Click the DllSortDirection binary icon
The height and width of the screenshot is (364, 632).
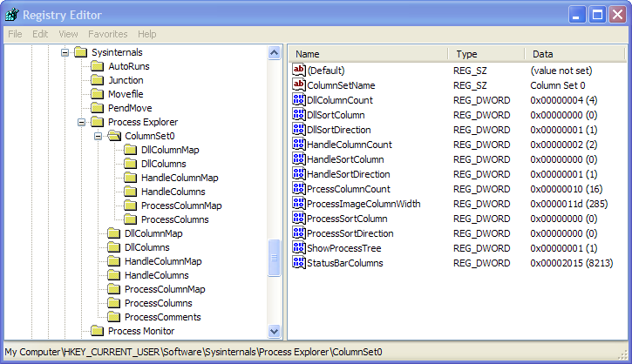(x=299, y=130)
